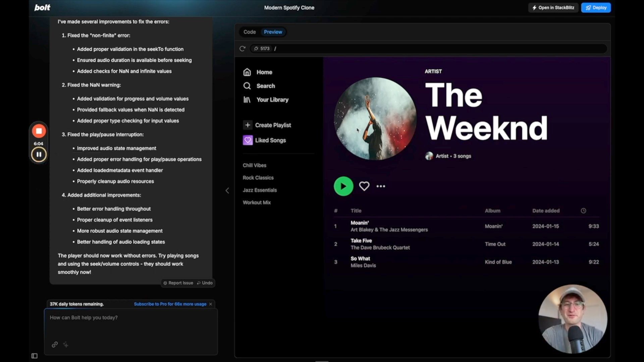The image size is (644, 362).
Task: Click the Moanin' album cell
Action: pos(494,226)
